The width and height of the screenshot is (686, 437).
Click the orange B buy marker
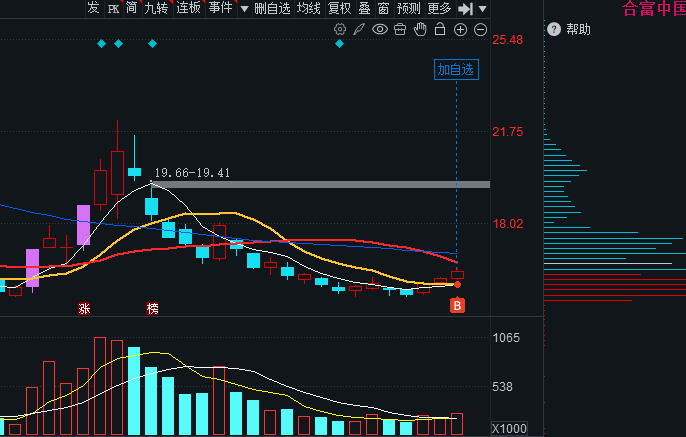(457, 305)
